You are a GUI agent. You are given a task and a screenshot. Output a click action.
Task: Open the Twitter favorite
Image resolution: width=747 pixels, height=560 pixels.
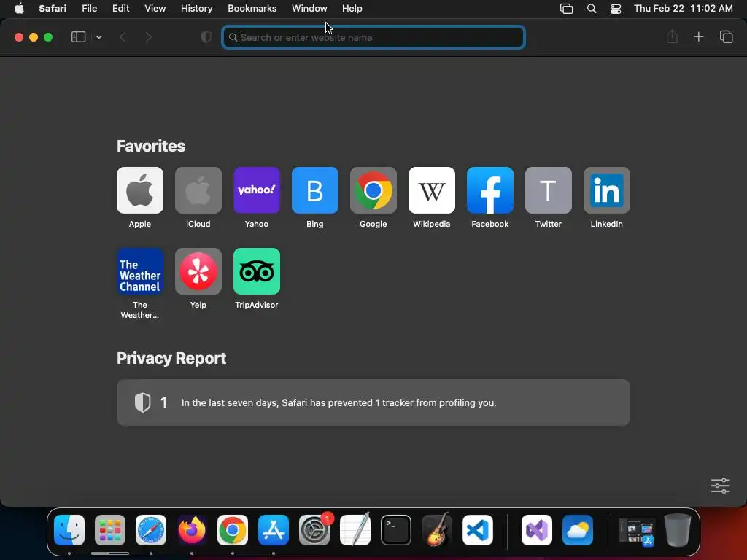pos(549,190)
